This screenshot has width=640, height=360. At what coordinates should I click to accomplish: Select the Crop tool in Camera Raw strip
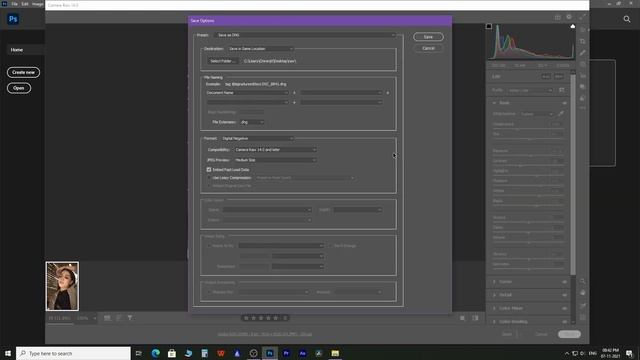(582, 41)
